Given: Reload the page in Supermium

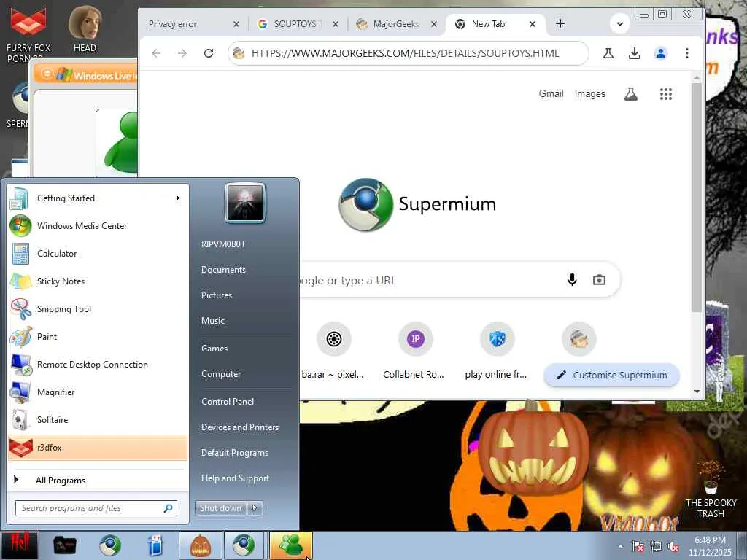Looking at the screenshot, I should point(209,53).
